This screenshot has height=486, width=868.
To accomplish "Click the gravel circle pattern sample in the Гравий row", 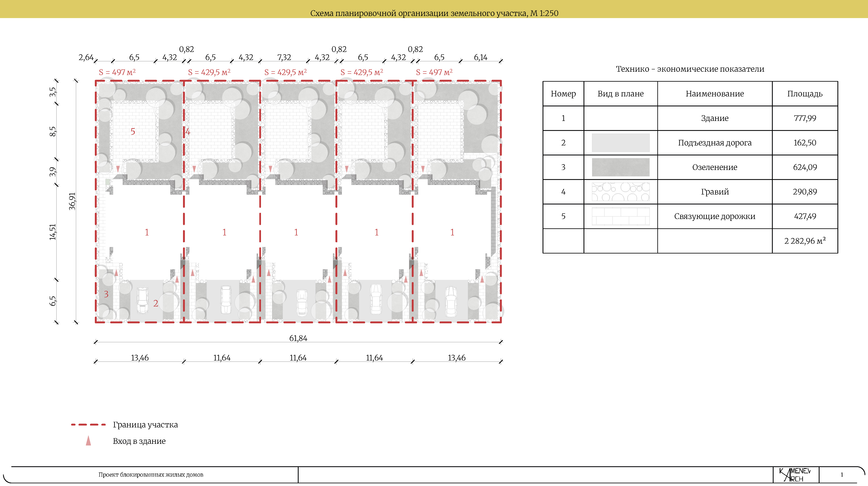I will coord(620,192).
